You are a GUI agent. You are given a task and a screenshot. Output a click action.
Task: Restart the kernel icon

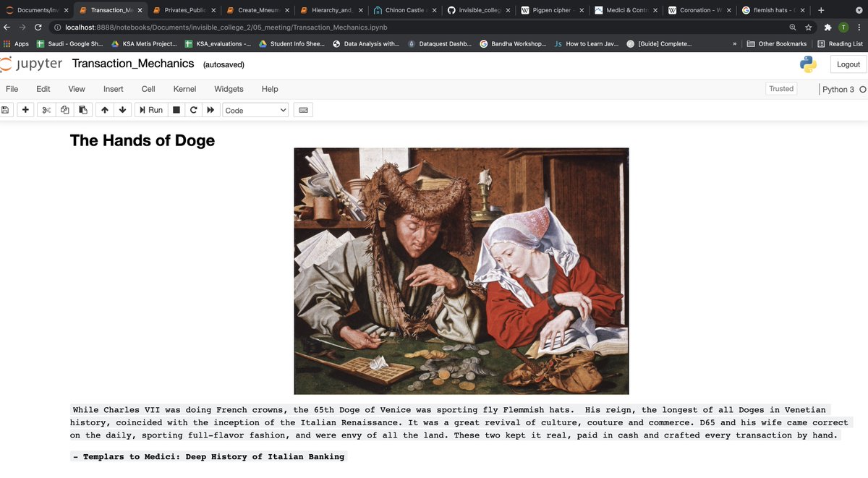coord(193,110)
